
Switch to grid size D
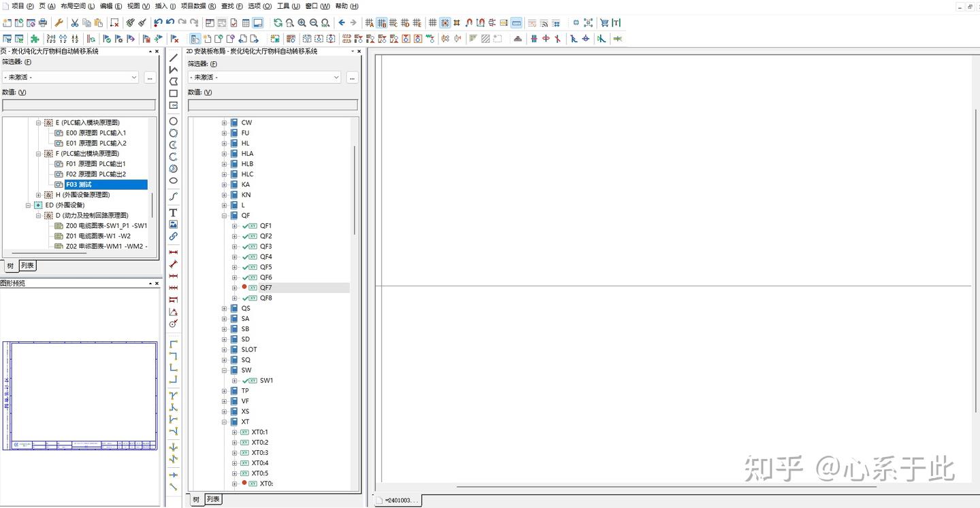coord(405,22)
